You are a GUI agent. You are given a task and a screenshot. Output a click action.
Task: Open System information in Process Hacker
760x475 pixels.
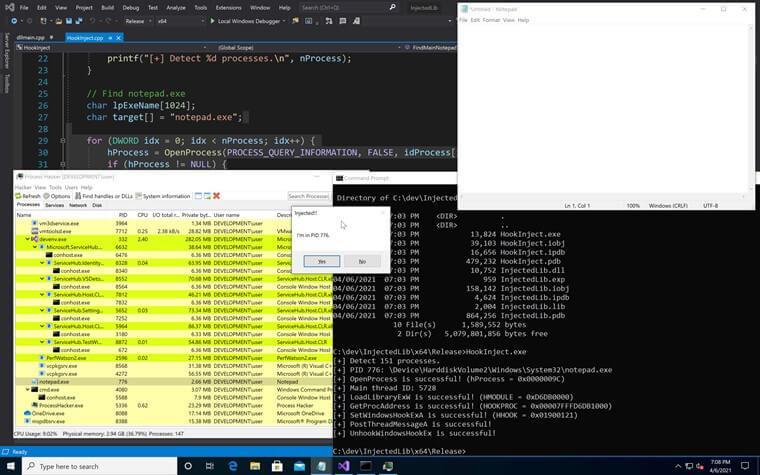(x=163, y=196)
